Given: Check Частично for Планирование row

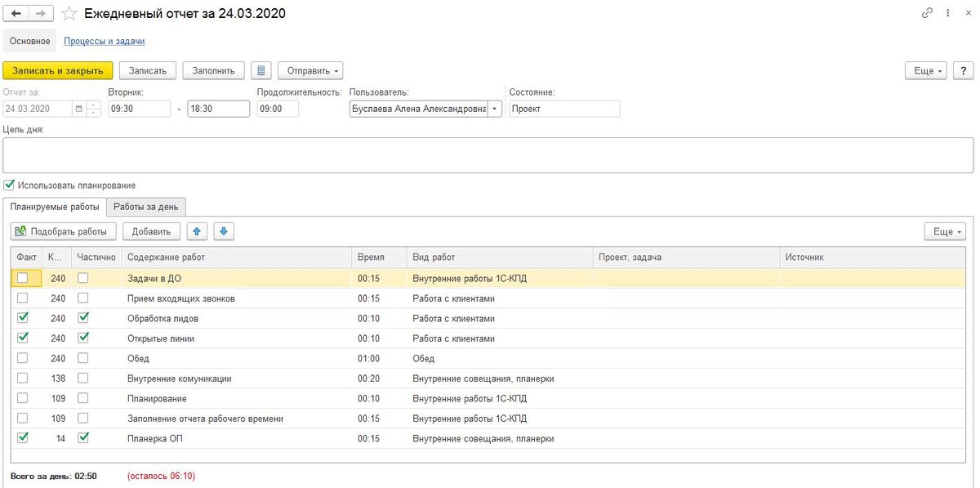Looking at the screenshot, I should [x=82, y=398].
